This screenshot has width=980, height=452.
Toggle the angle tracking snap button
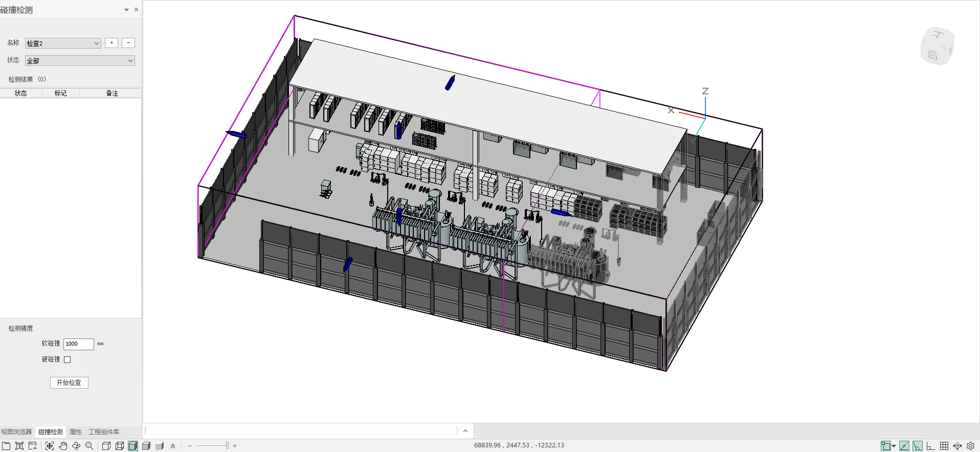904,446
